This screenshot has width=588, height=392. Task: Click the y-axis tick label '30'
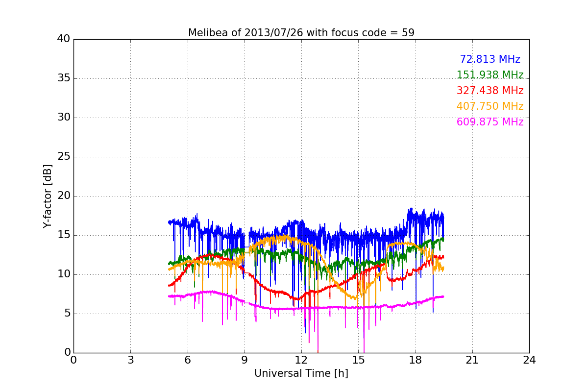pyautogui.click(x=64, y=118)
